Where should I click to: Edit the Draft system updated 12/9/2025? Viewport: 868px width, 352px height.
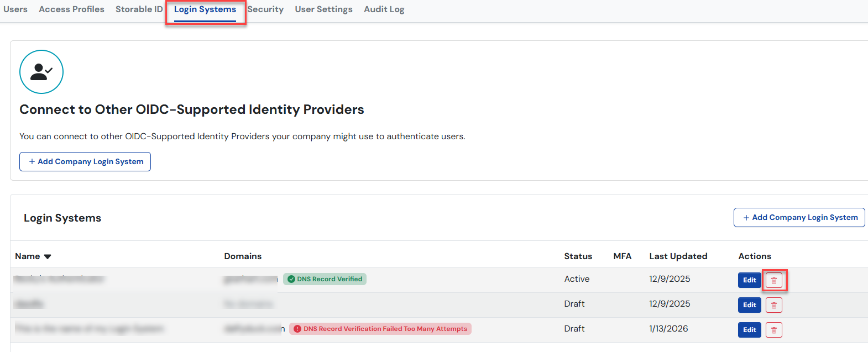749,305
